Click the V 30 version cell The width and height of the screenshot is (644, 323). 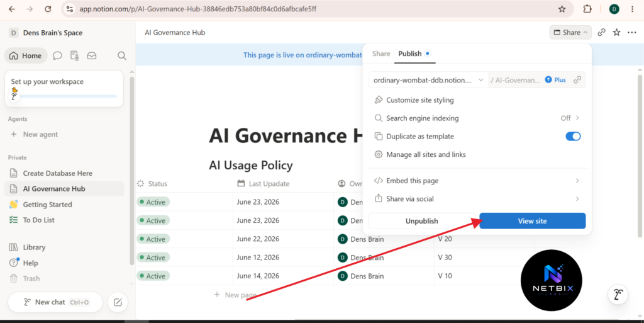tap(484, 258)
